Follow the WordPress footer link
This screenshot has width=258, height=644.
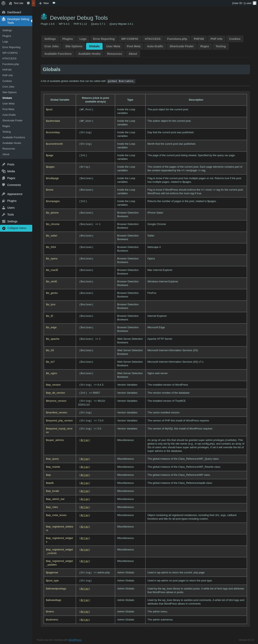75,640
